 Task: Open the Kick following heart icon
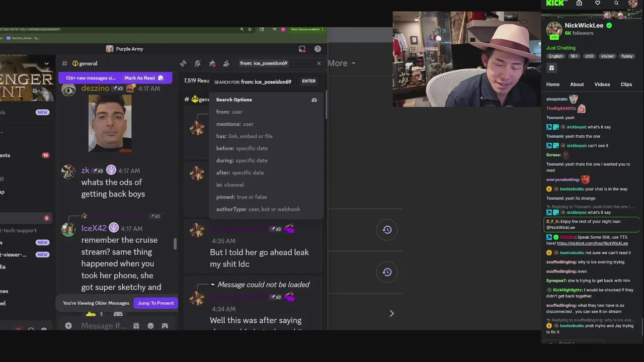coord(598,3)
